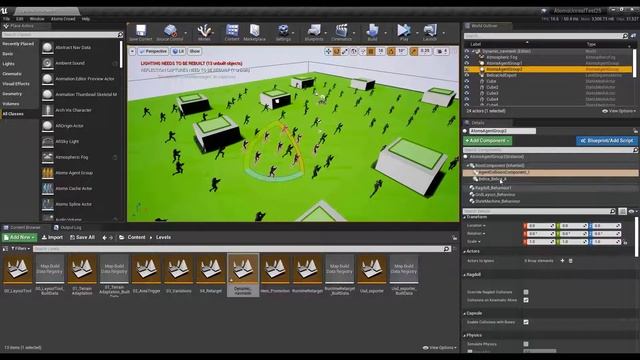The width and height of the screenshot is (640, 360).
Task: Open the Blueprints toolbar icon
Action: (x=314, y=33)
